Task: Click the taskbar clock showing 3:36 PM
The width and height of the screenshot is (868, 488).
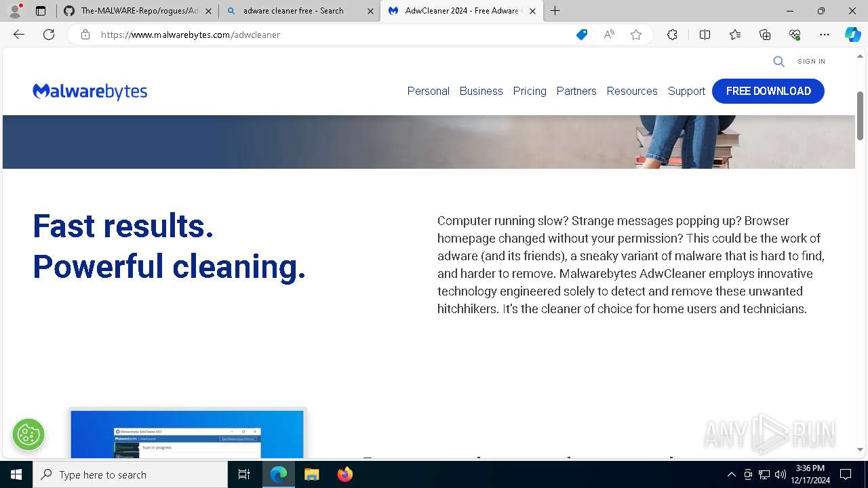Action: pyautogui.click(x=810, y=474)
